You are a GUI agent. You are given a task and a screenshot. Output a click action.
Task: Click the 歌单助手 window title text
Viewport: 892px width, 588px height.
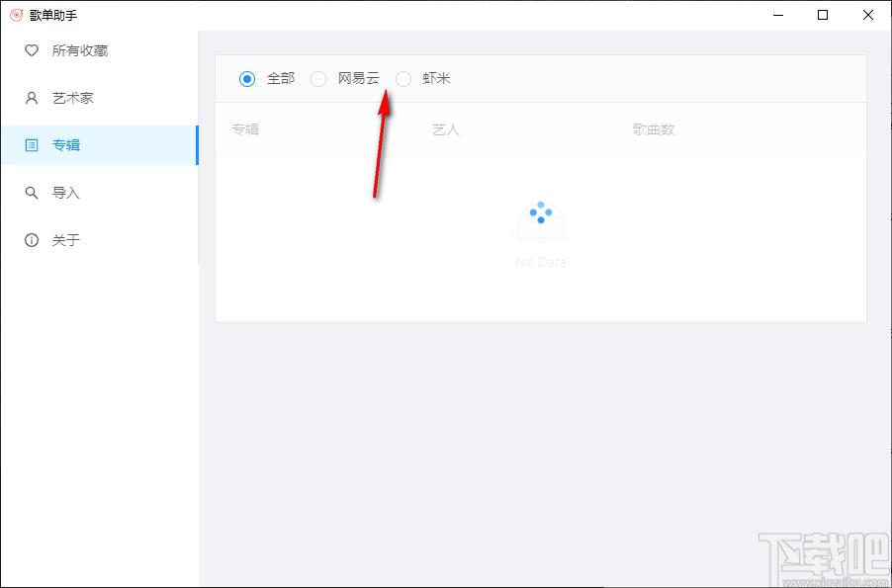pos(53,16)
